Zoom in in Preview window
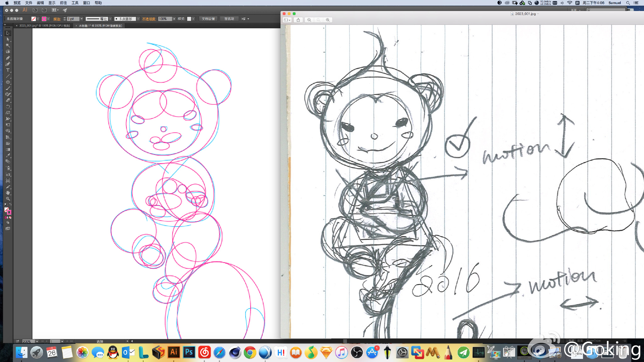This screenshot has width=644, height=362. 328,20
